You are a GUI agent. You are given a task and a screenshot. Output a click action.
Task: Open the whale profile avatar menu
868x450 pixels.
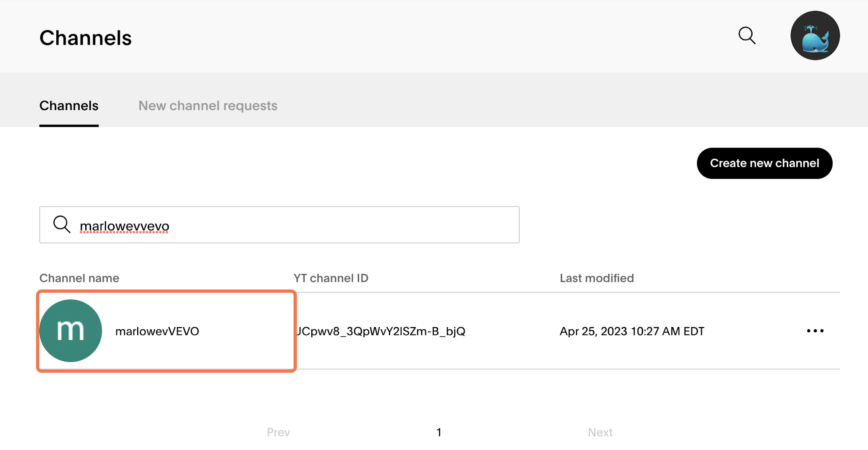pos(815,36)
